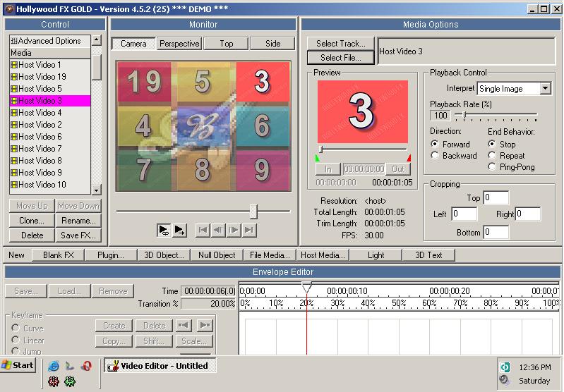This screenshot has height=392, width=564.
Task: Add new Host Media
Action: tap(323, 255)
